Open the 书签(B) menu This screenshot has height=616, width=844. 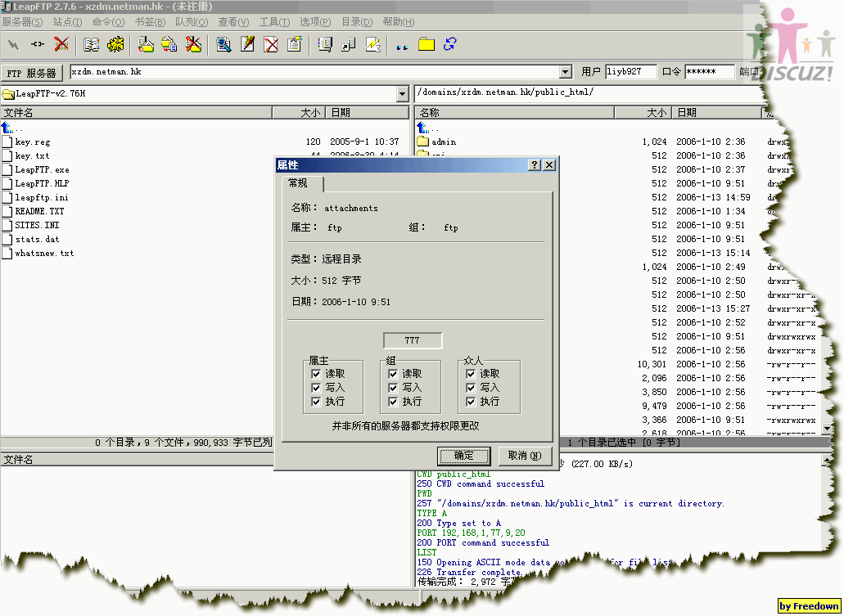coord(150,22)
